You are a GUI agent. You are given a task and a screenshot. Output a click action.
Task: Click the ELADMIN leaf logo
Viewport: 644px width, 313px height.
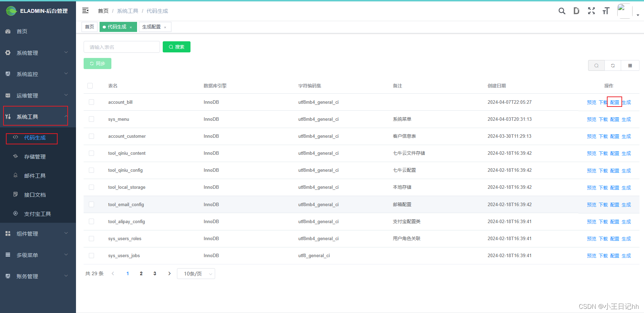11,11
